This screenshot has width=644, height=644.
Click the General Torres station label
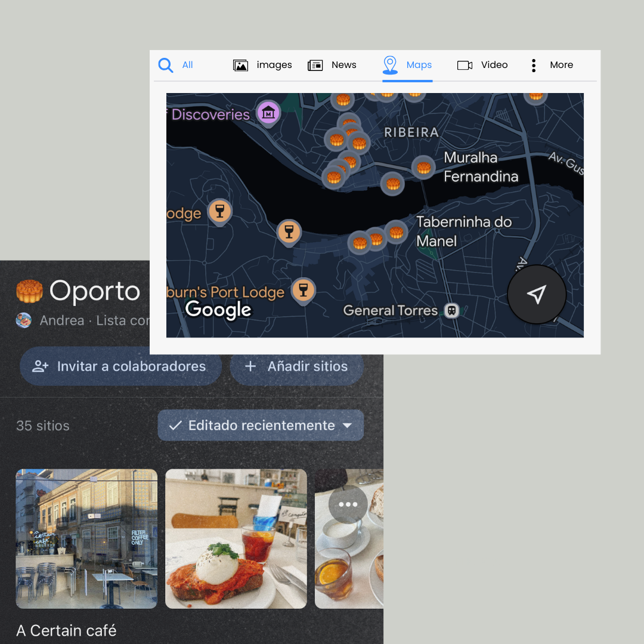[390, 311]
